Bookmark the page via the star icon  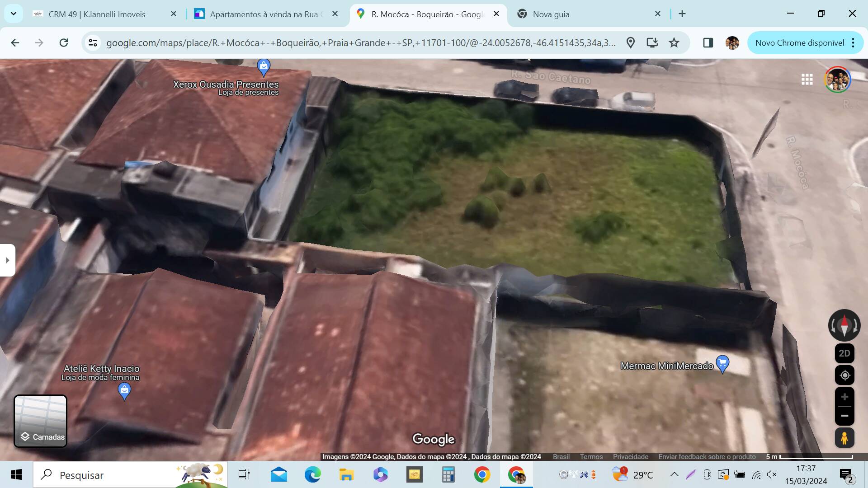pos(674,42)
